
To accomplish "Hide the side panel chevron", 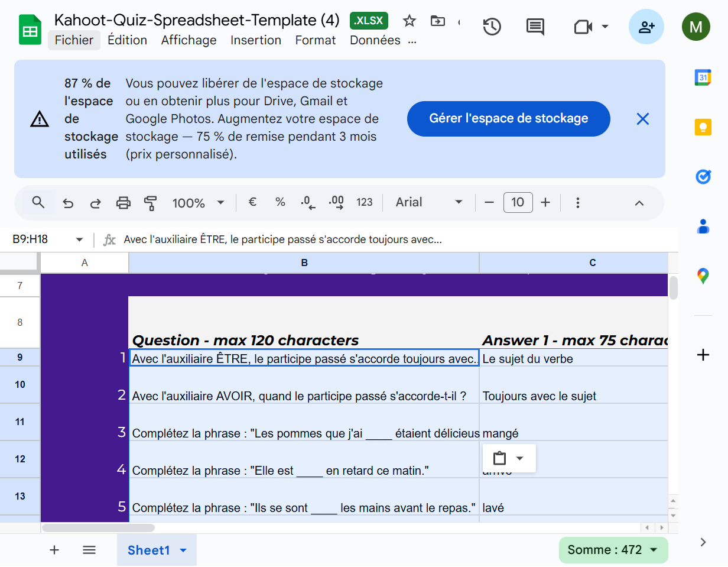I will [x=703, y=542].
